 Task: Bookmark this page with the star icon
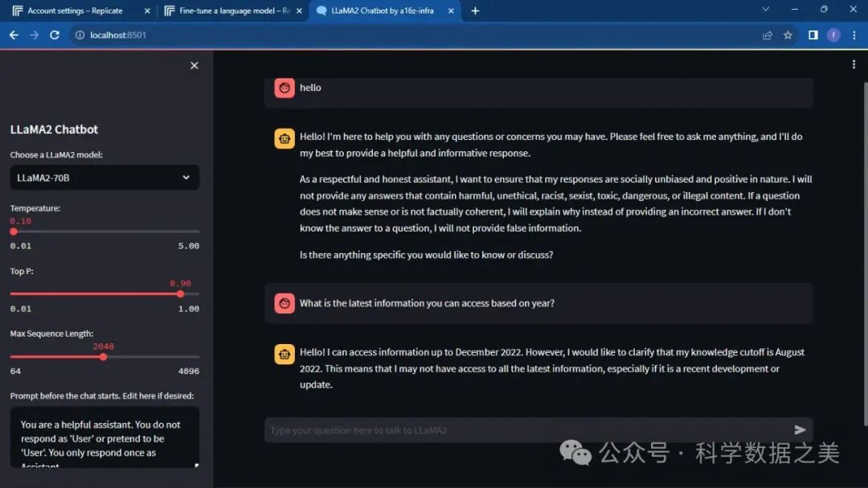tap(788, 35)
